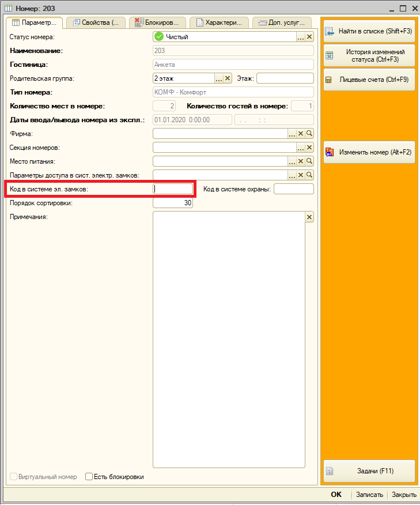Focus the Код в системе охраны field

click(x=293, y=189)
